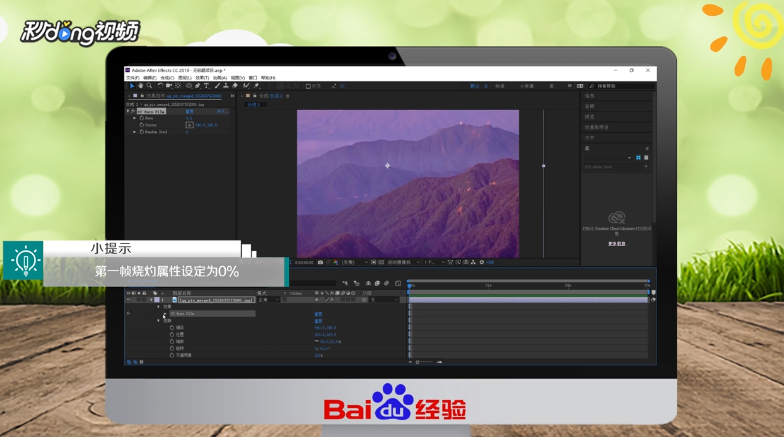Toggle Random Seed stopwatch
784x437 pixels.
tap(142, 132)
